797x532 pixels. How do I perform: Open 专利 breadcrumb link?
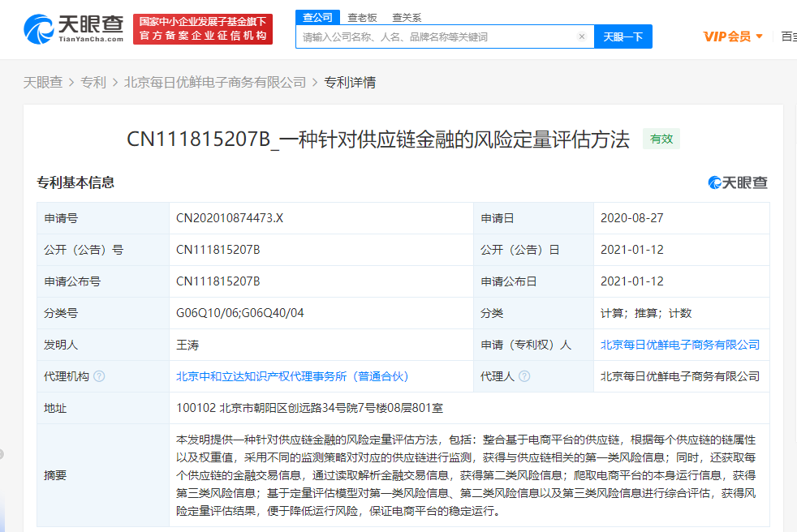pos(93,82)
